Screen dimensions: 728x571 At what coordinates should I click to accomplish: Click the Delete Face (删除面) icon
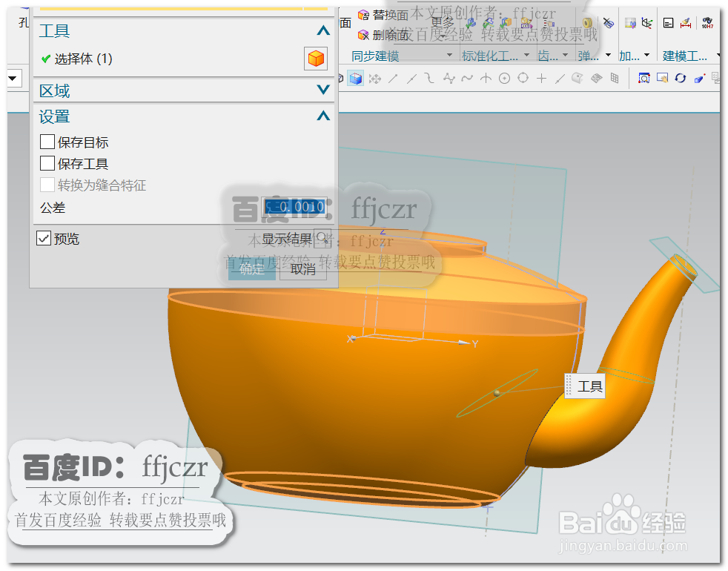pos(363,35)
